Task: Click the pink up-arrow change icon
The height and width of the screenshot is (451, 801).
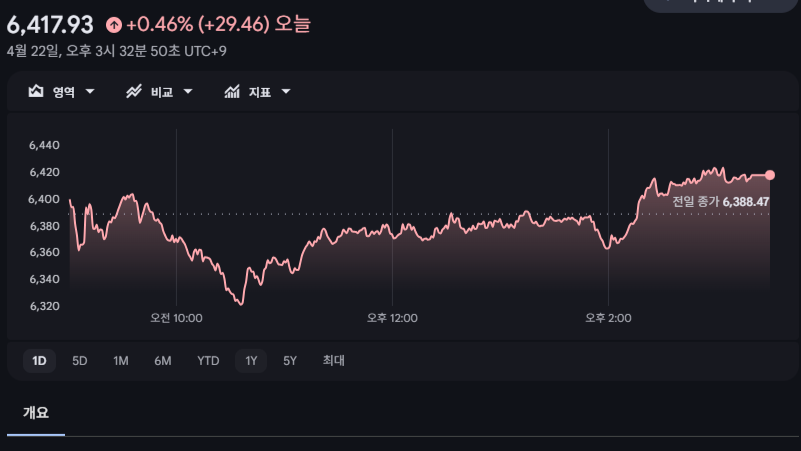Action: (114, 23)
